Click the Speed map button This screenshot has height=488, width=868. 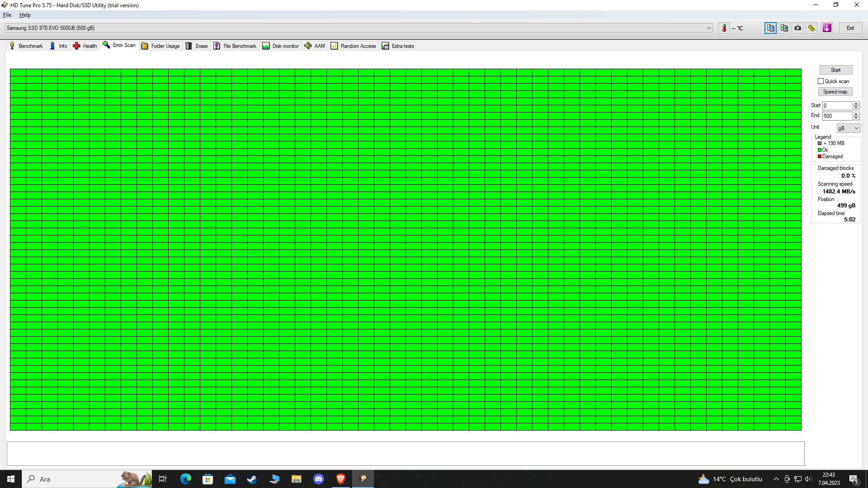[x=835, y=92]
